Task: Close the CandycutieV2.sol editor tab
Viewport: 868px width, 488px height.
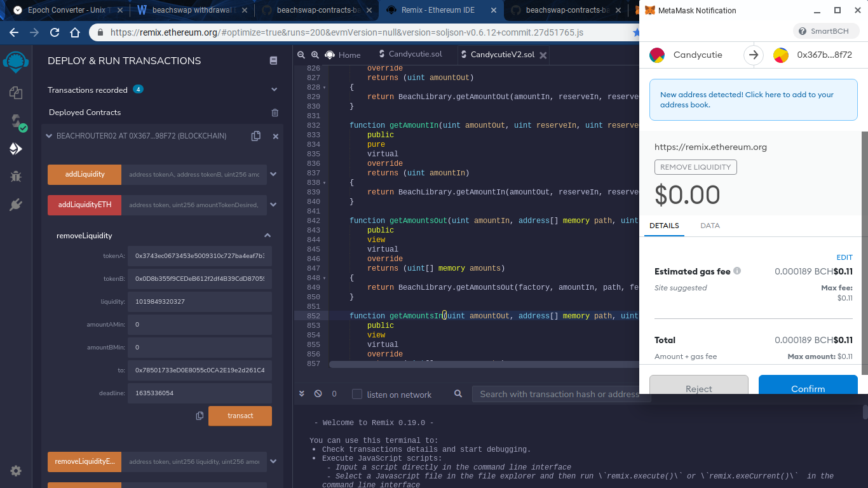Action: coord(543,55)
